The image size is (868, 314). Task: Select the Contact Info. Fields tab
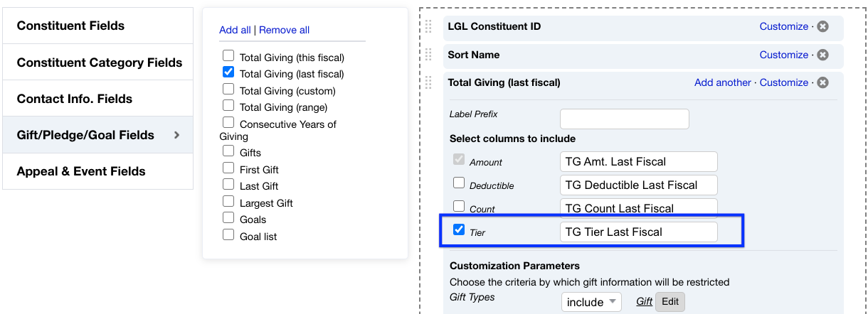[97, 99]
